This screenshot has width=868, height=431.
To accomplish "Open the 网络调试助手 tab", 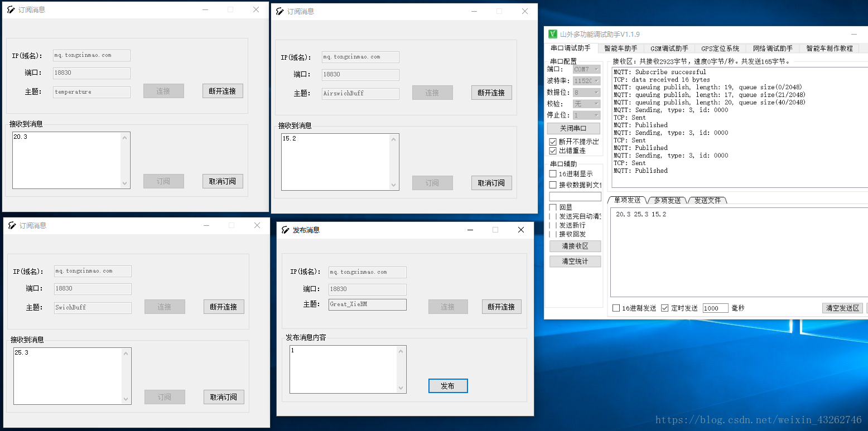I will pos(773,49).
